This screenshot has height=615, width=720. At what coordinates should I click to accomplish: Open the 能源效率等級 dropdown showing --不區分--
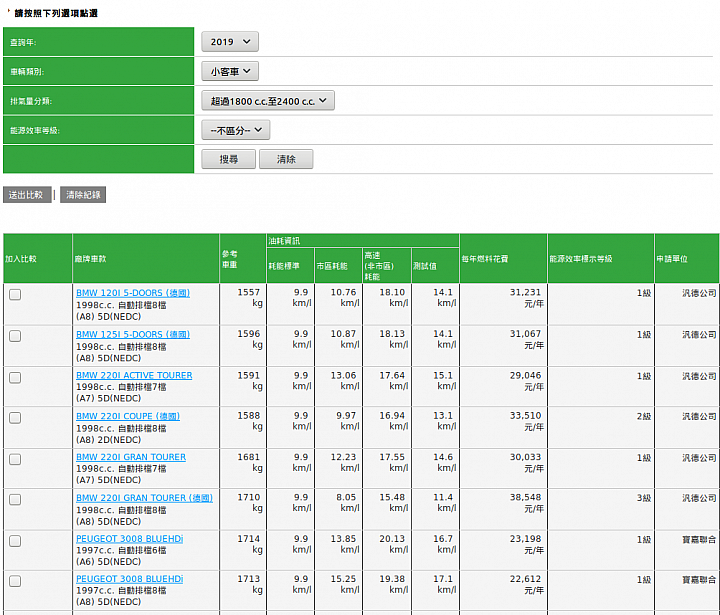(x=236, y=130)
